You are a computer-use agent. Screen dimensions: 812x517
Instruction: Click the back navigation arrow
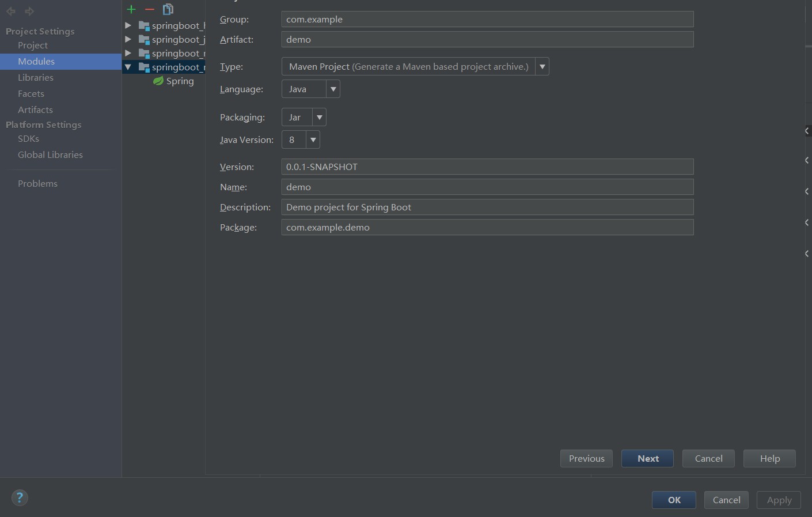tap(10, 11)
